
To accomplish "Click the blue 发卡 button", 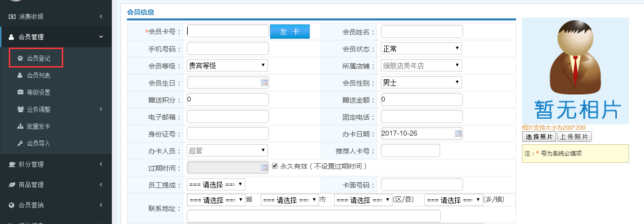I will (290, 32).
